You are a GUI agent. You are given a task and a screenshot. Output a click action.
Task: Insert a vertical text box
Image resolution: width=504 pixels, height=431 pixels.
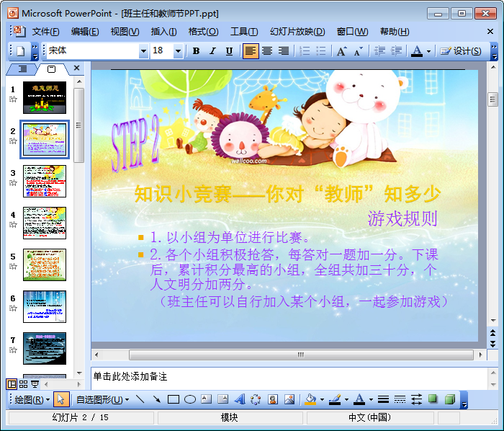222,400
